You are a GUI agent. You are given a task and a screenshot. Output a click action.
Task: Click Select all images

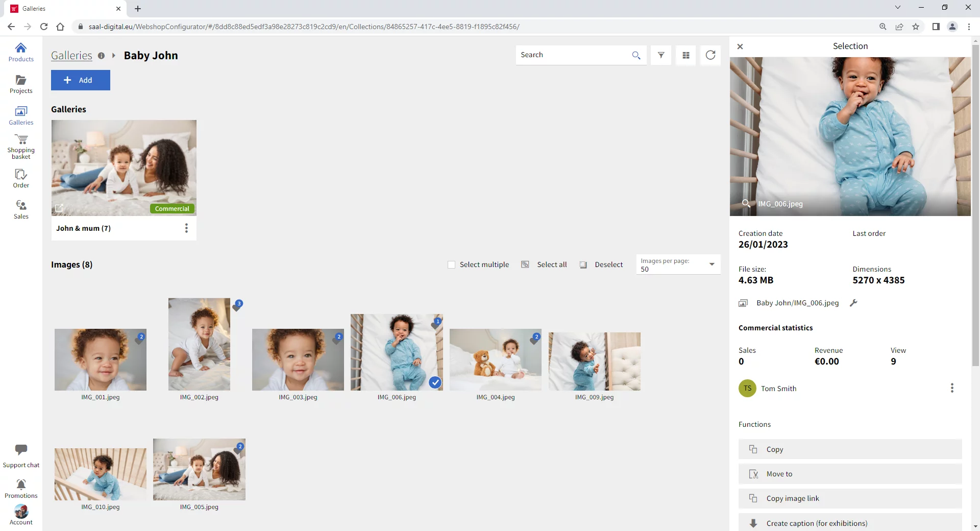(545, 264)
